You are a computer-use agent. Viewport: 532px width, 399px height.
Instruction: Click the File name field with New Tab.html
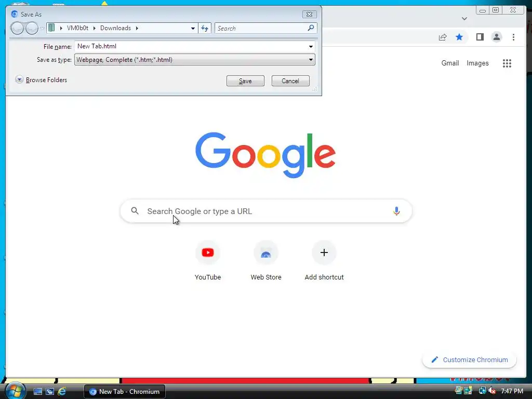(x=192, y=46)
